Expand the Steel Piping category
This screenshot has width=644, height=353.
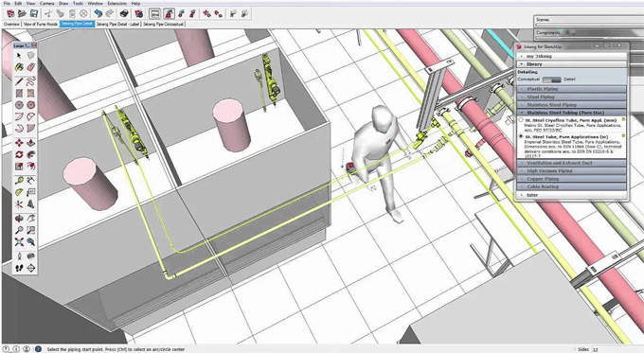point(572,97)
